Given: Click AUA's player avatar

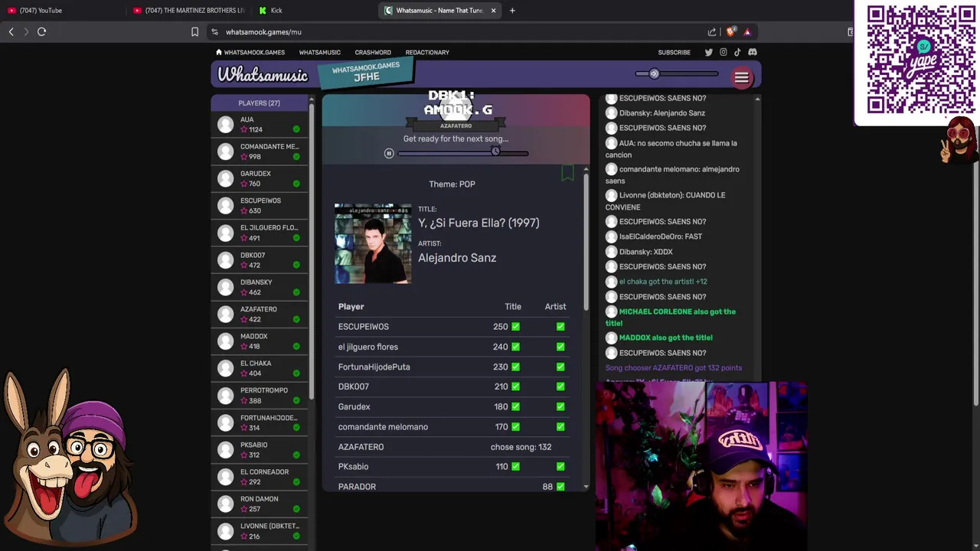Looking at the screenshot, I should tap(225, 124).
